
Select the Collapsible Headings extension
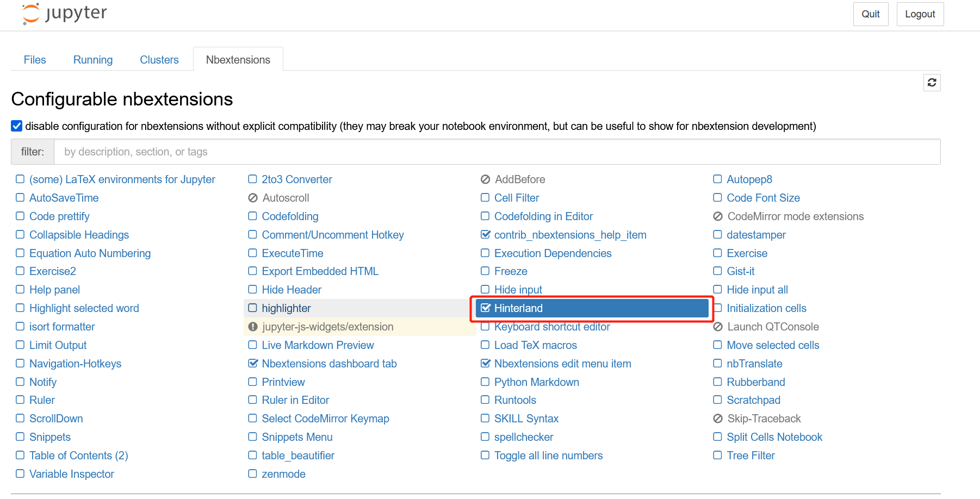(x=79, y=235)
